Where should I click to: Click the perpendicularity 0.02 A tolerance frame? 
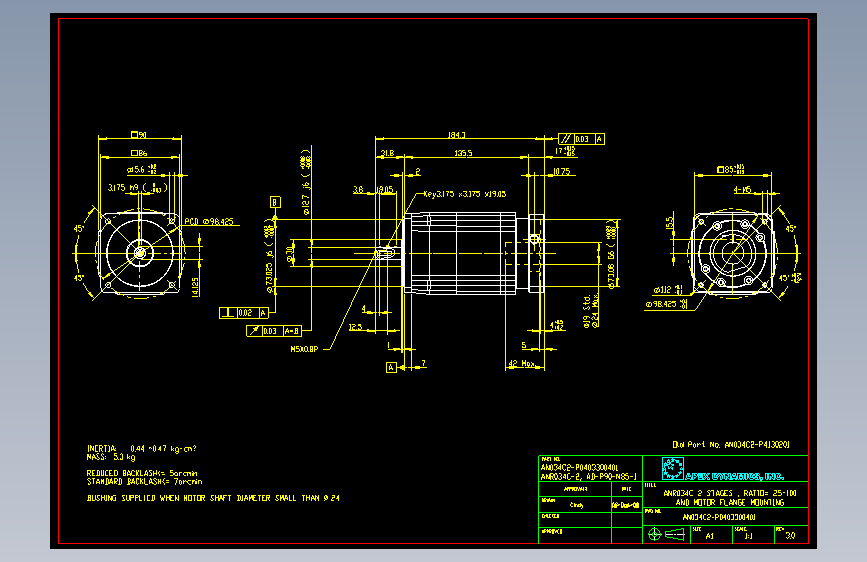(x=244, y=313)
